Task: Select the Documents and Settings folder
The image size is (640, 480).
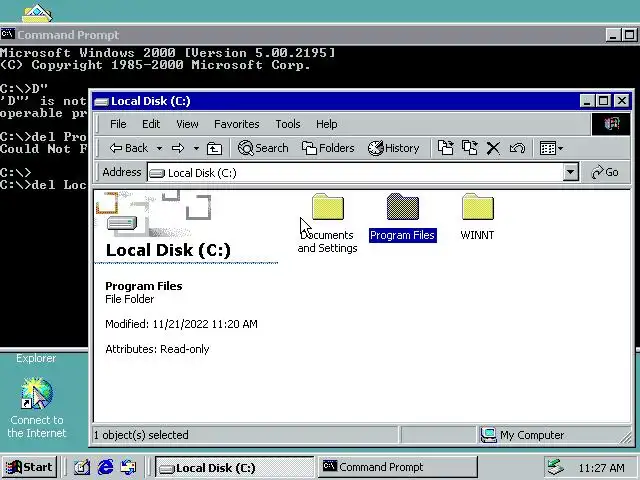Action: [327, 223]
